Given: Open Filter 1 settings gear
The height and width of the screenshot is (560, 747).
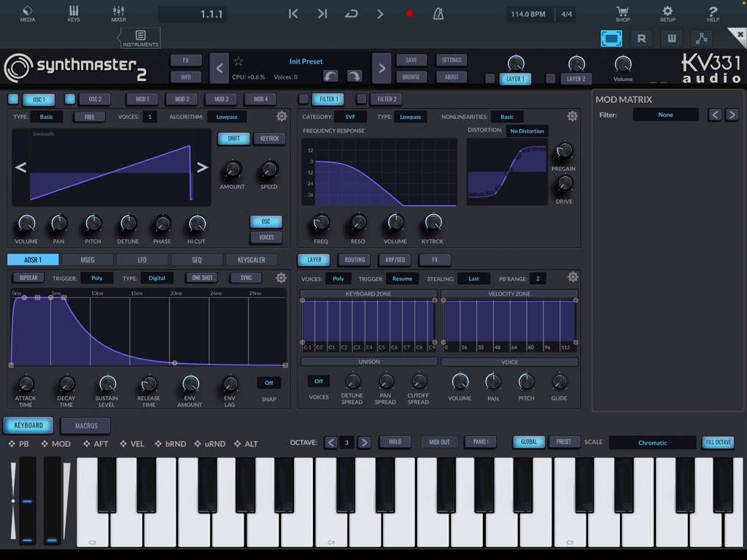Looking at the screenshot, I should click(x=573, y=115).
